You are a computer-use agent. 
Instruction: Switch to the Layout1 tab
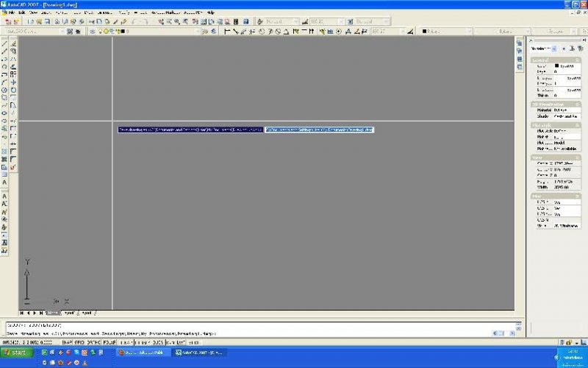pyautogui.click(x=69, y=313)
